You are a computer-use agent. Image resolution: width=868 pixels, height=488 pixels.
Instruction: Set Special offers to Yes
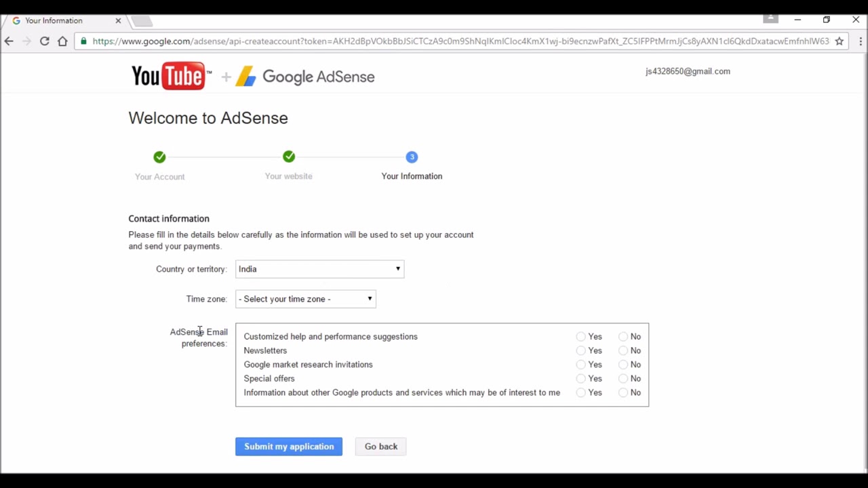pos(580,379)
